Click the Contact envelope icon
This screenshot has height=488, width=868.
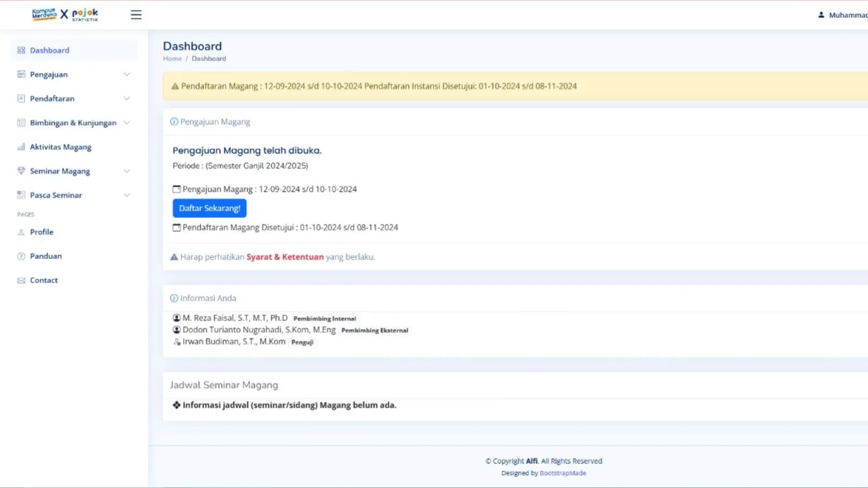click(21, 280)
